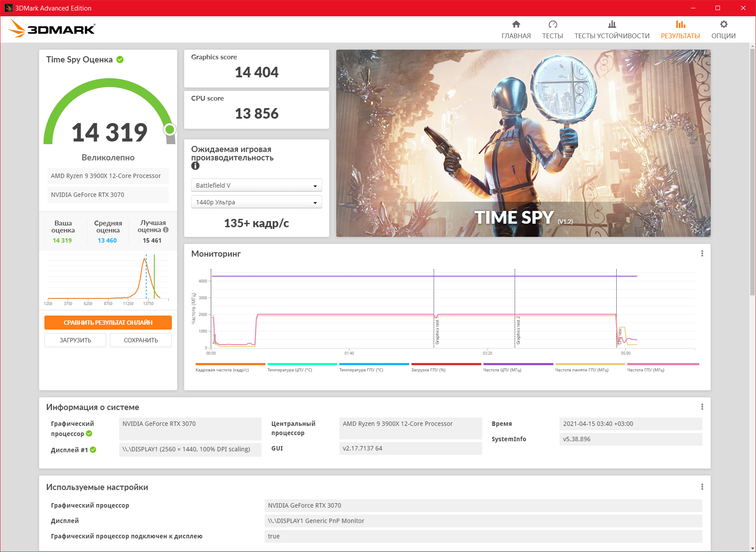Toggle Температура ЦПУ legend swatch
This screenshot has width=756, height=552.
click(x=302, y=364)
